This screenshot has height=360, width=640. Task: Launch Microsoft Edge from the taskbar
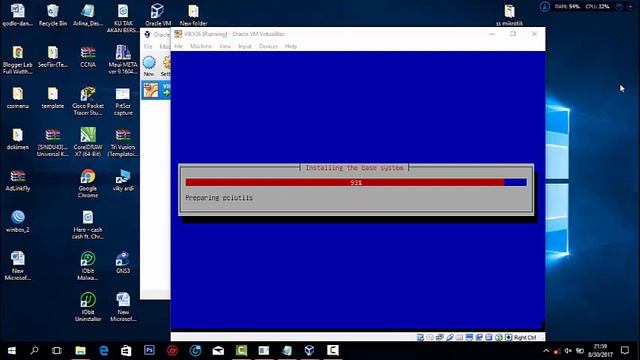[x=104, y=351]
